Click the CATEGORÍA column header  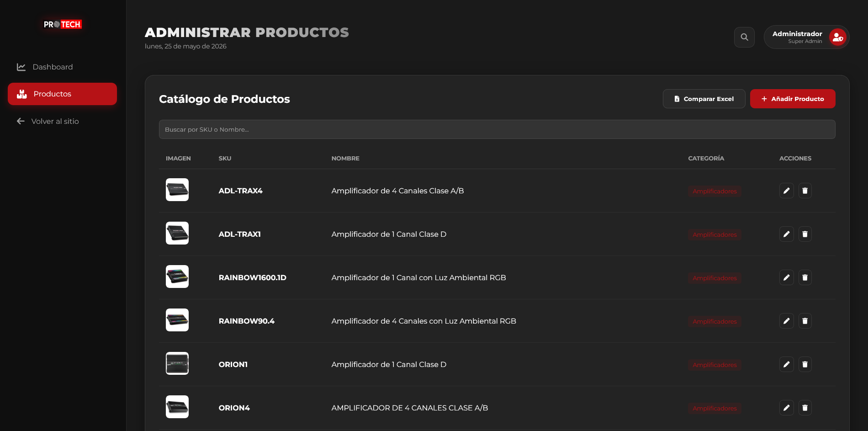[706, 158]
